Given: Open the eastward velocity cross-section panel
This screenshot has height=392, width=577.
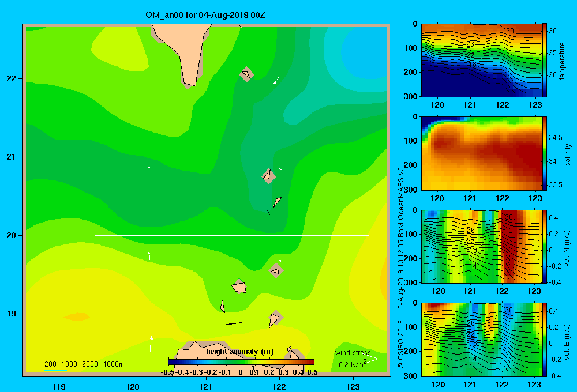Looking at the screenshot, I should pyautogui.click(x=481, y=340).
